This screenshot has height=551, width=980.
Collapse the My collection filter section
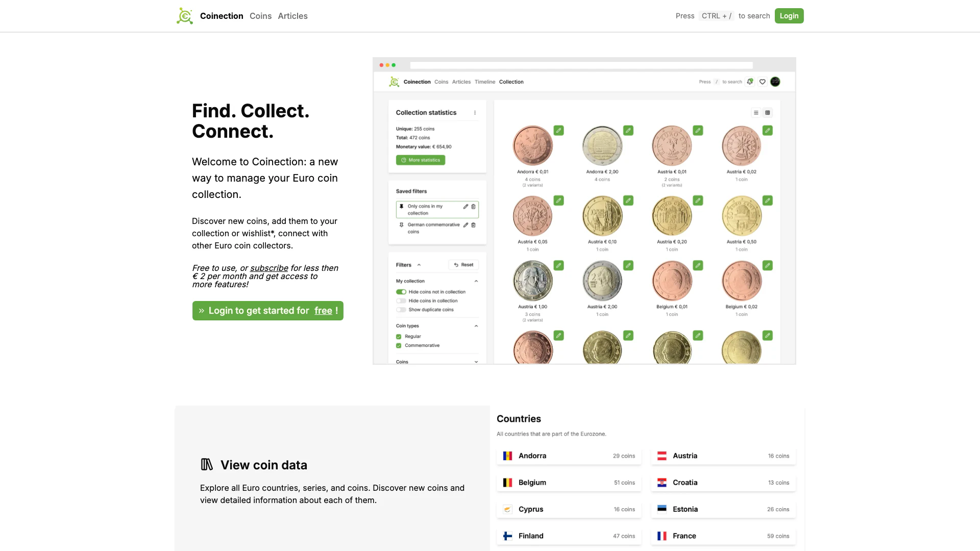476,281
